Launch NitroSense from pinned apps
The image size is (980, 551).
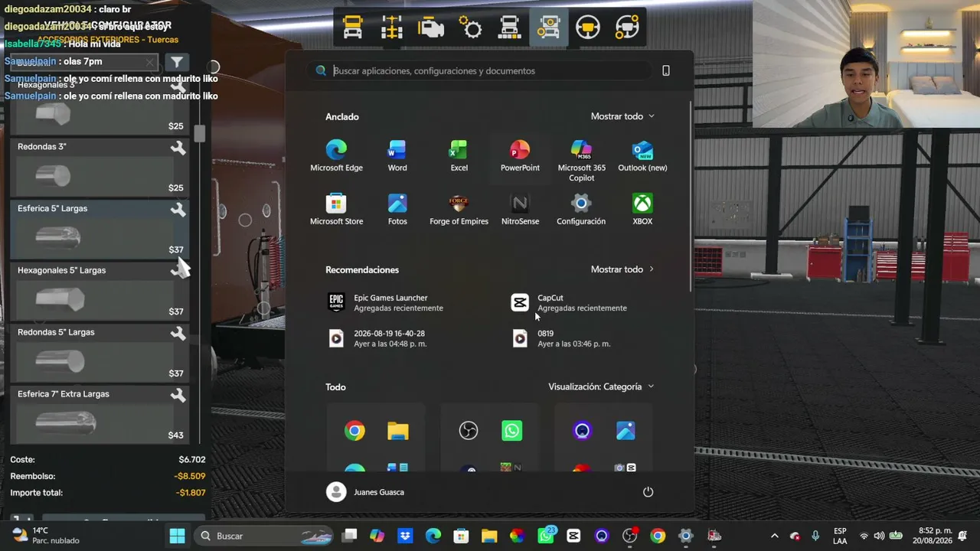pyautogui.click(x=520, y=209)
